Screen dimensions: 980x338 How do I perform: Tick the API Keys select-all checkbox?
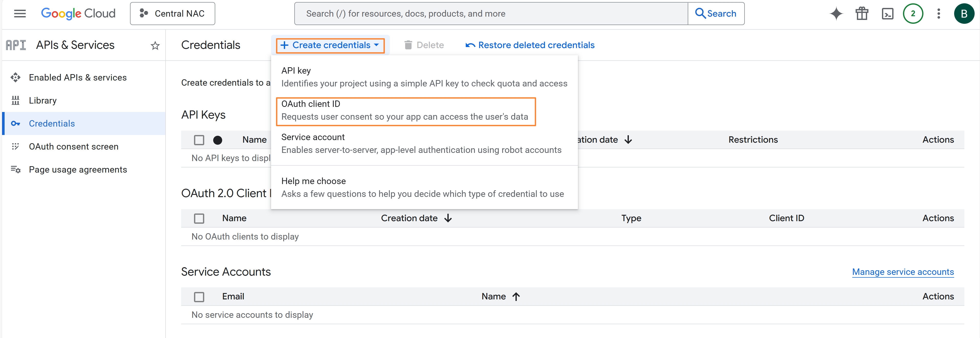(199, 140)
